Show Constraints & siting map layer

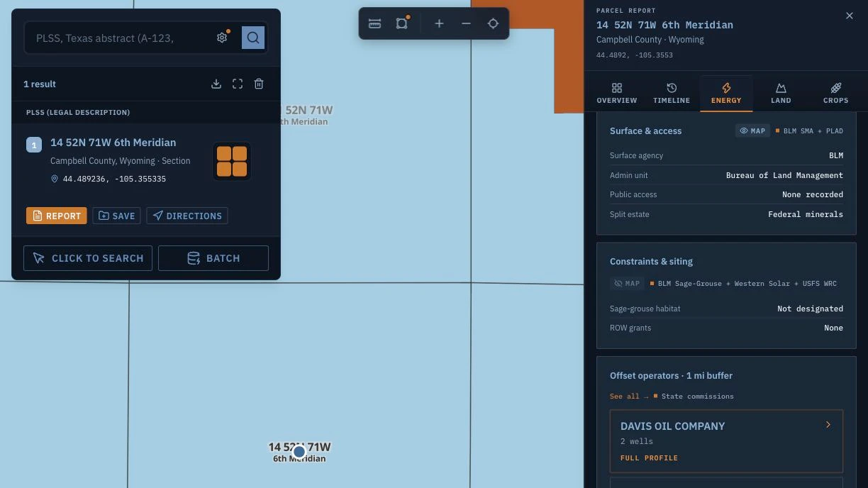(627, 283)
